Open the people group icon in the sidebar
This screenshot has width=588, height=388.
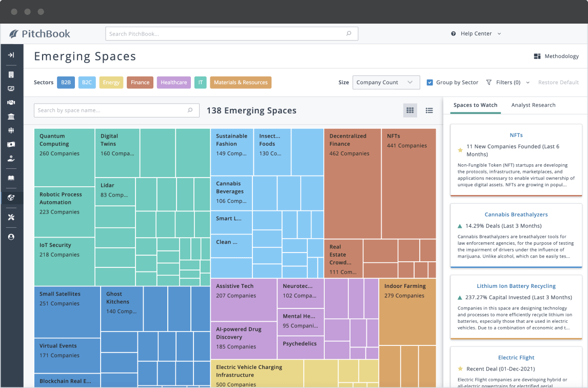click(11, 130)
